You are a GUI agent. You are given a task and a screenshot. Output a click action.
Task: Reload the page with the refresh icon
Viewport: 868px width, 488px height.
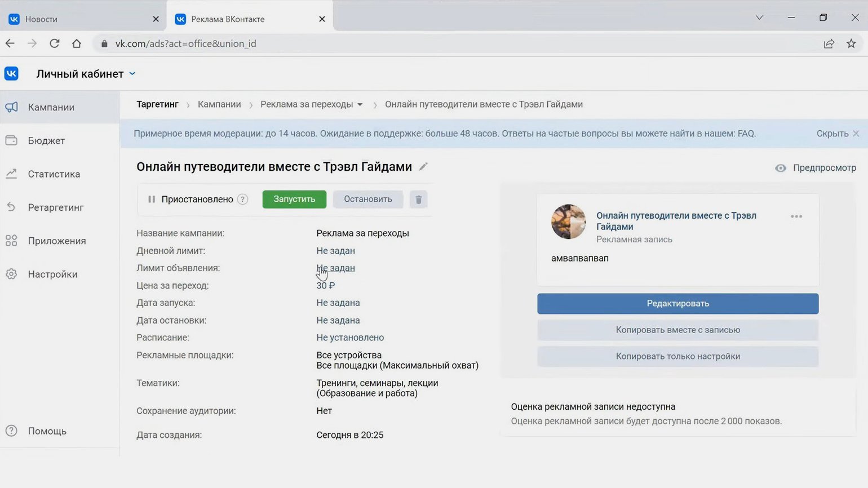pos(55,44)
